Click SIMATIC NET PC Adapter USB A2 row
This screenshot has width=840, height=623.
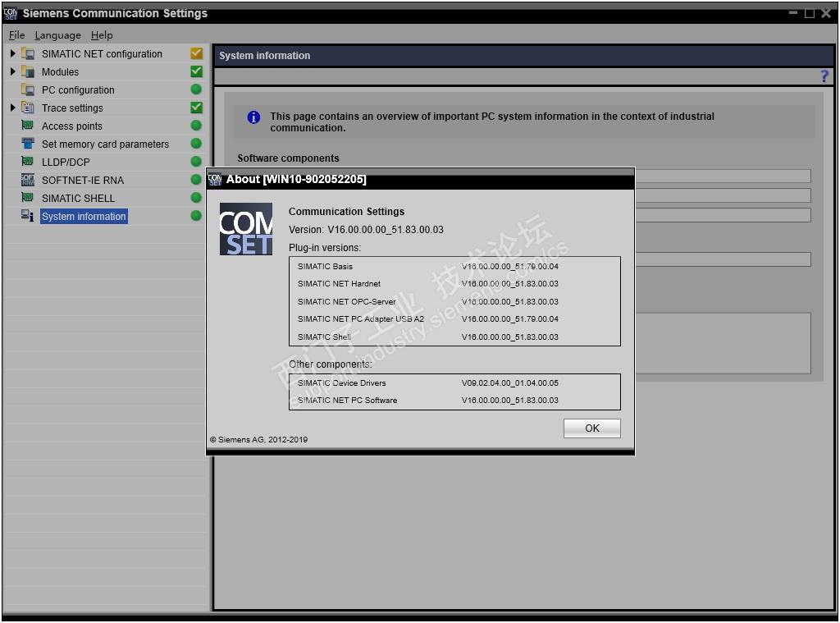click(454, 319)
